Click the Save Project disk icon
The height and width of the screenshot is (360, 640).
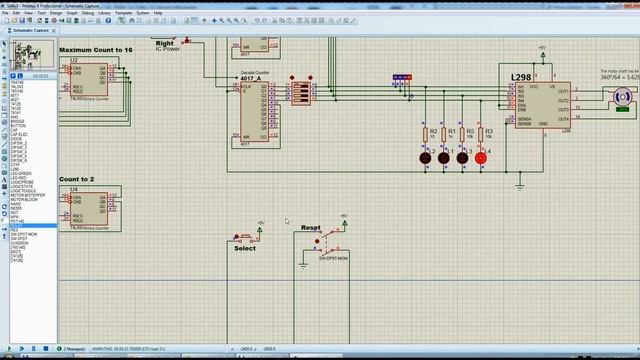click(x=22, y=20)
